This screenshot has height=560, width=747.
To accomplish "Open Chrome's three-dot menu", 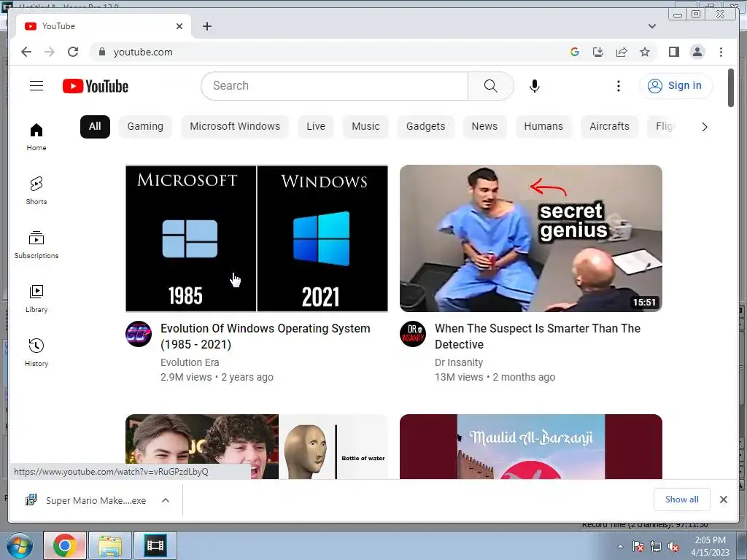I will [721, 52].
